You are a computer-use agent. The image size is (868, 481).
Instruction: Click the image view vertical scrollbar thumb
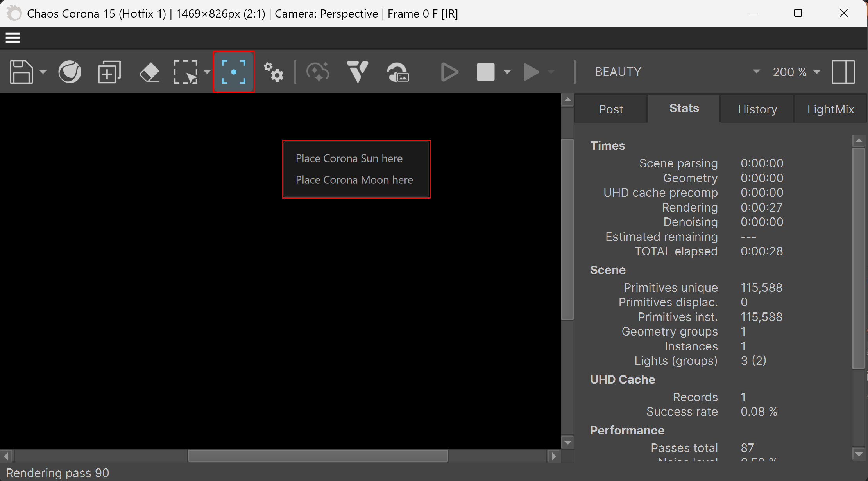coord(568,230)
